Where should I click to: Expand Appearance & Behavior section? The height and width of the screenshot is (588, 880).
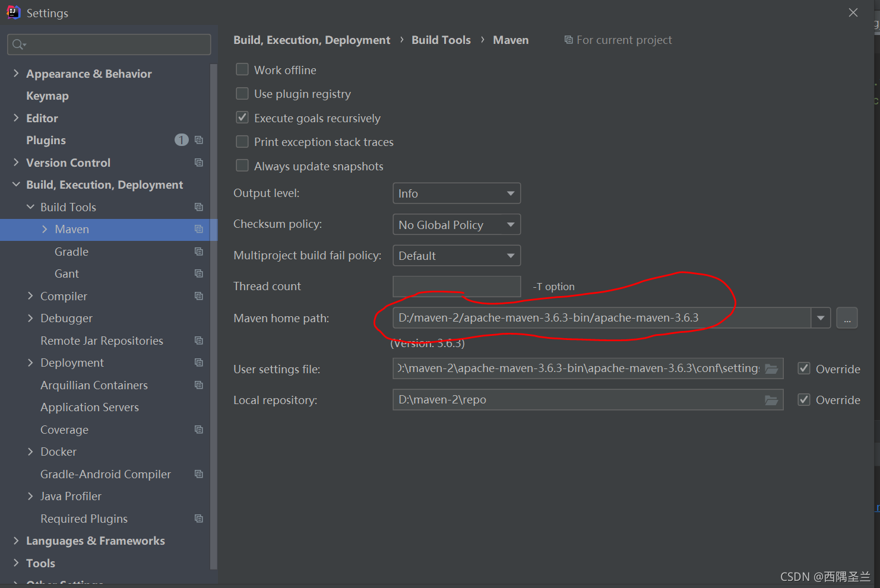(x=16, y=73)
